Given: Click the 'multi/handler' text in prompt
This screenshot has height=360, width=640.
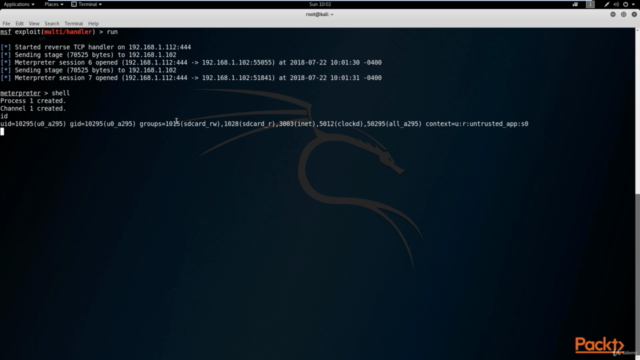Looking at the screenshot, I should point(68,32).
